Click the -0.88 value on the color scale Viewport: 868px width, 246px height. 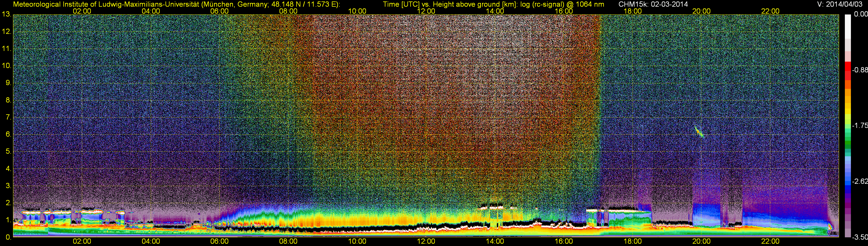point(859,70)
